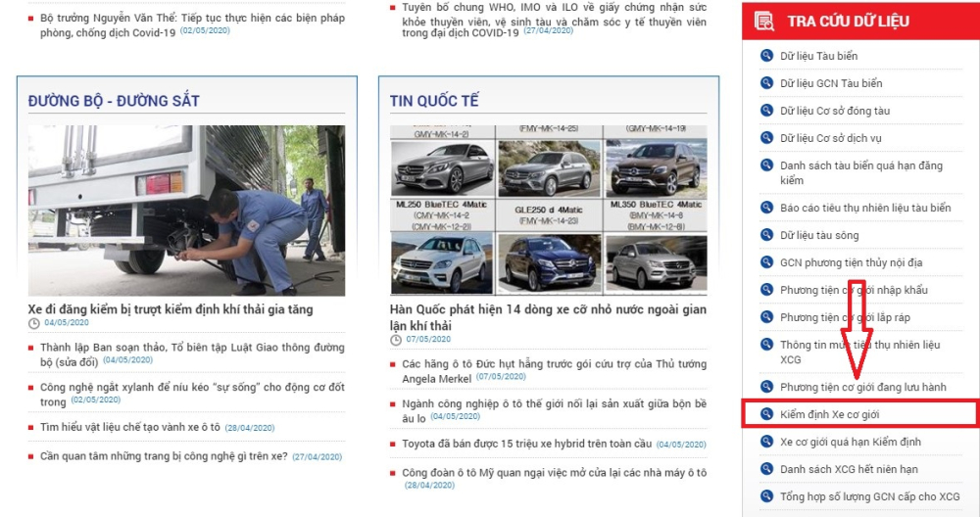
Task: Open the TIN QUỐC TẾ section heading
Action: pos(434,101)
